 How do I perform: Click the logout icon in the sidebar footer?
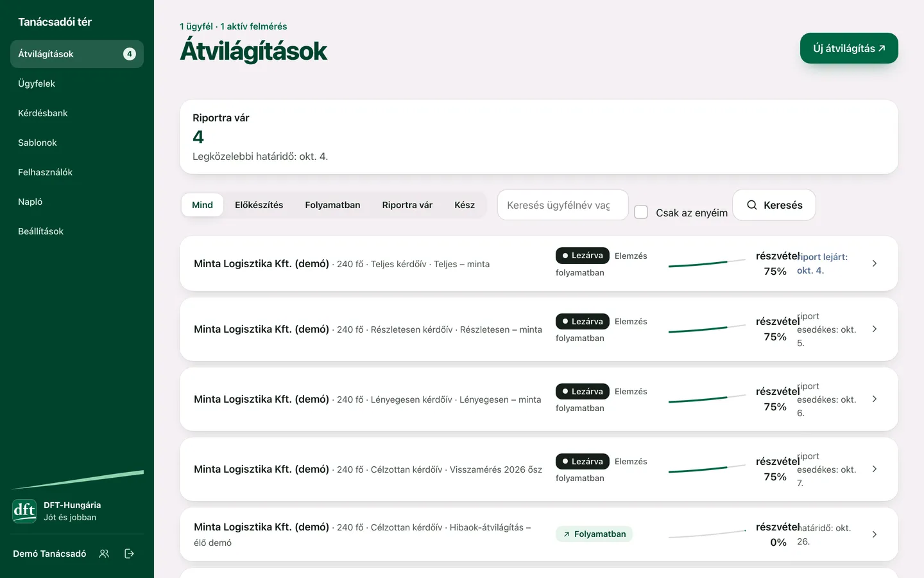pyautogui.click(x=129, y=554)
